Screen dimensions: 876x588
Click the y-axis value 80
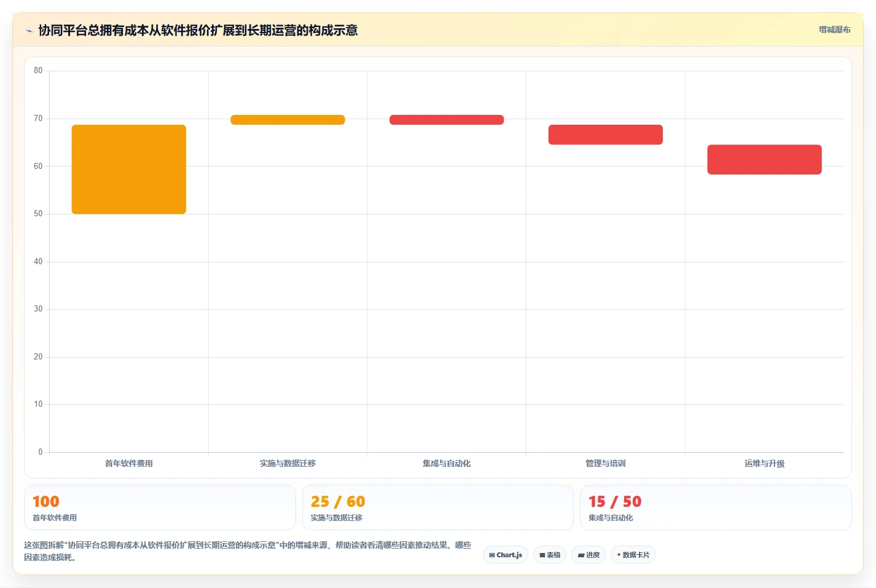pyautogui.click(x=38, y=71)
